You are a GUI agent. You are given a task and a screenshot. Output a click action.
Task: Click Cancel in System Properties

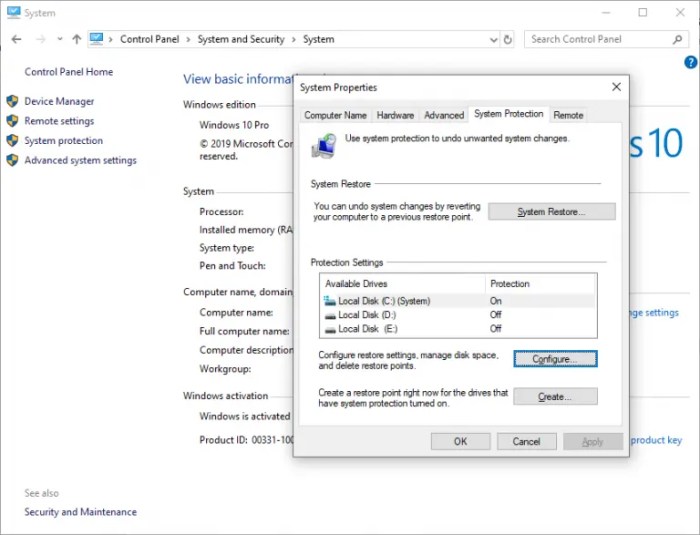[526, 442]
